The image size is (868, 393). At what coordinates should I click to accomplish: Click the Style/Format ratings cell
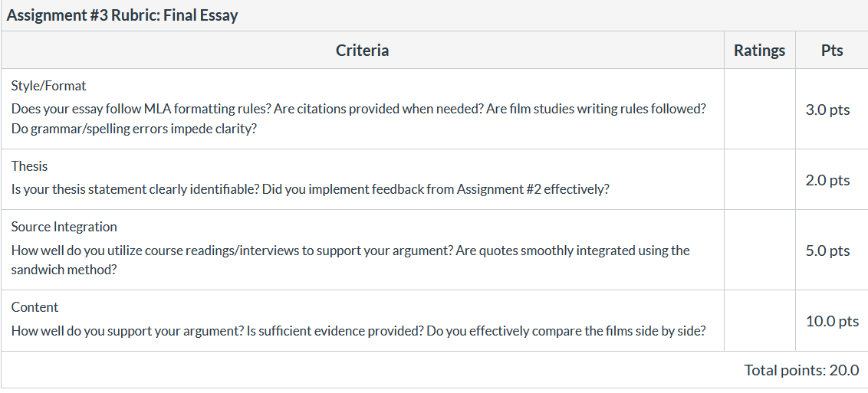click(x=759, y=109)
